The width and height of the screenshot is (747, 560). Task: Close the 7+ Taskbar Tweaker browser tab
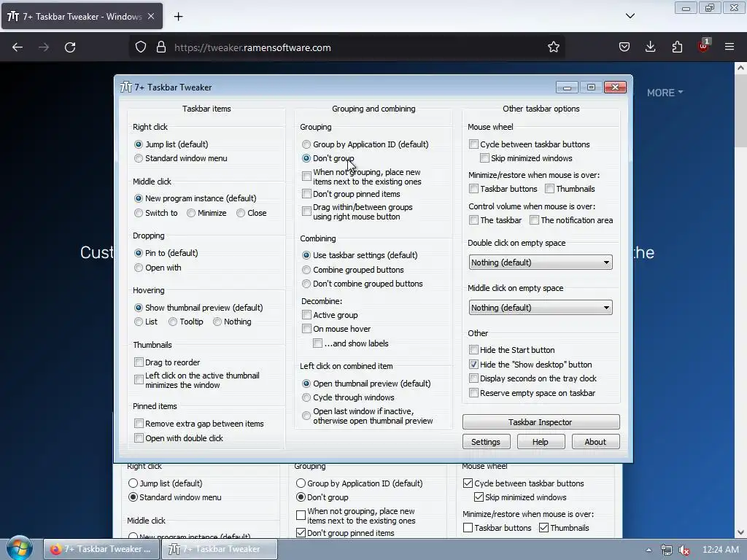click(151, 16)
